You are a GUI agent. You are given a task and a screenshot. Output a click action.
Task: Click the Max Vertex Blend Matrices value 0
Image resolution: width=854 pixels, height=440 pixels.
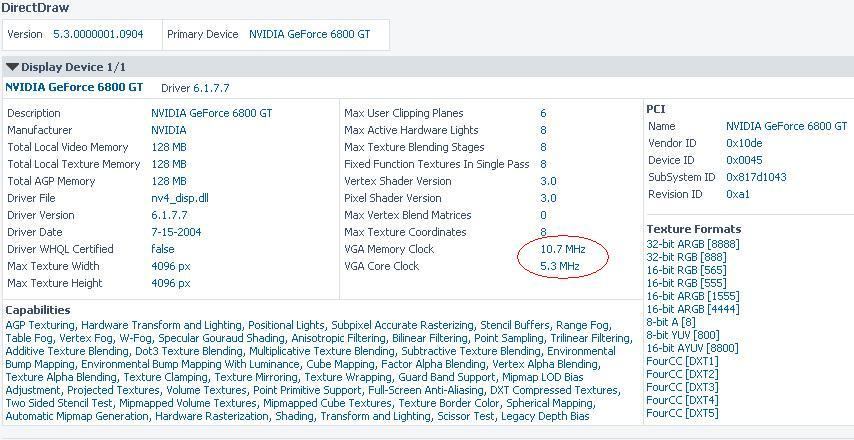pos(543,215)
